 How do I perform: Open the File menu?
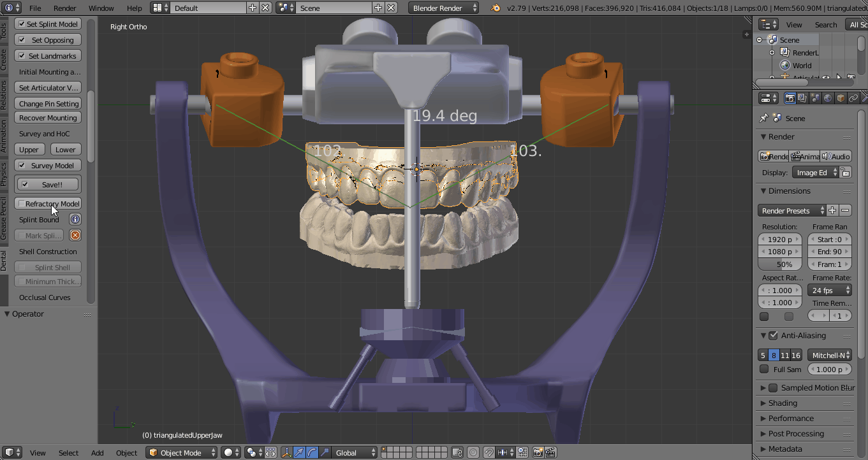coord(35,8)
